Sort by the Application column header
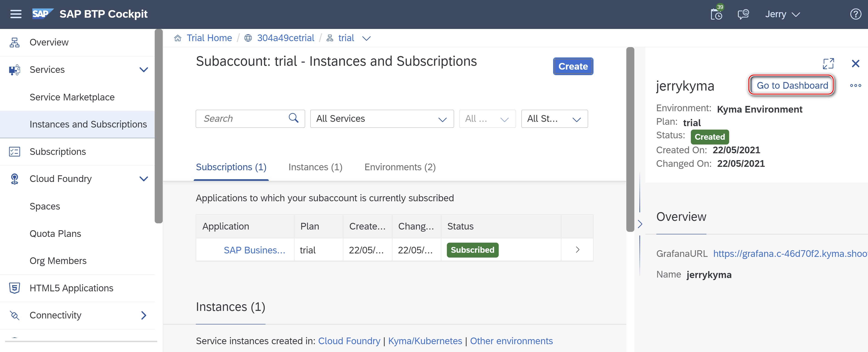 tap(245, 226)
